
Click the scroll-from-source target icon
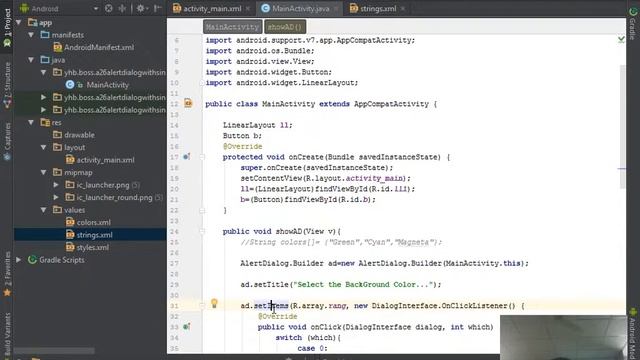pyautogui.click(x=109, y=8)
